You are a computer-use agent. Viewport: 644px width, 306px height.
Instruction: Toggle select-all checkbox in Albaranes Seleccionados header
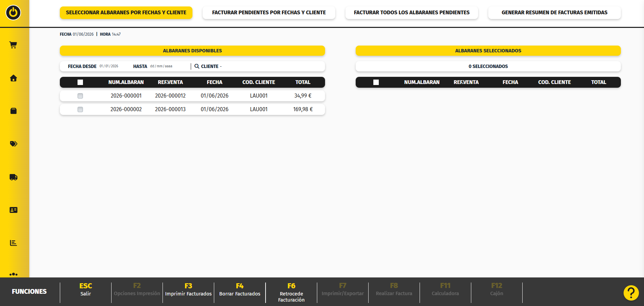(376, 82)
